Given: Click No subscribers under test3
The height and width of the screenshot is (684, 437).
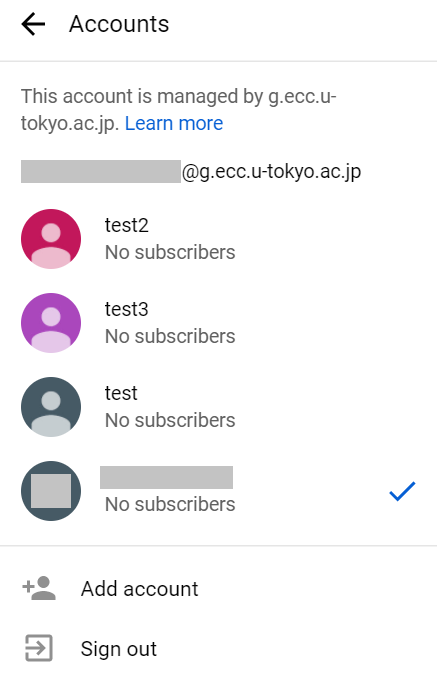Looking at the screenshot, I should 170,336.
